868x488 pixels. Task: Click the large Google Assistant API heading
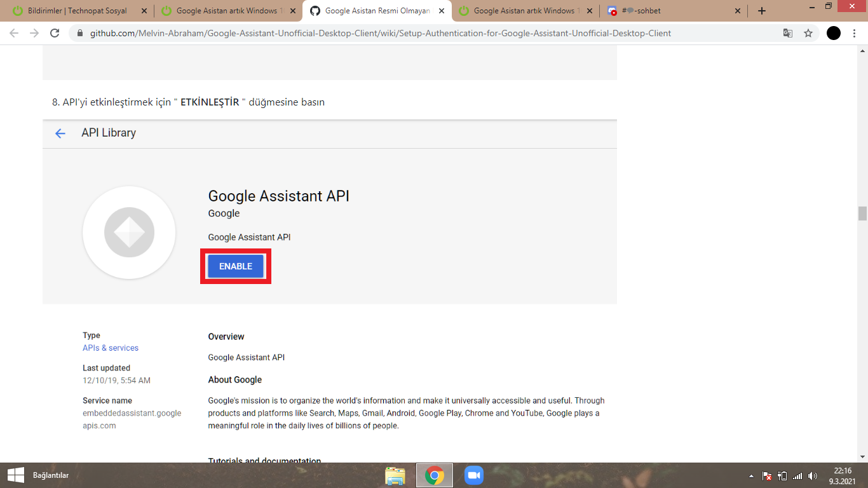[279, 196]
